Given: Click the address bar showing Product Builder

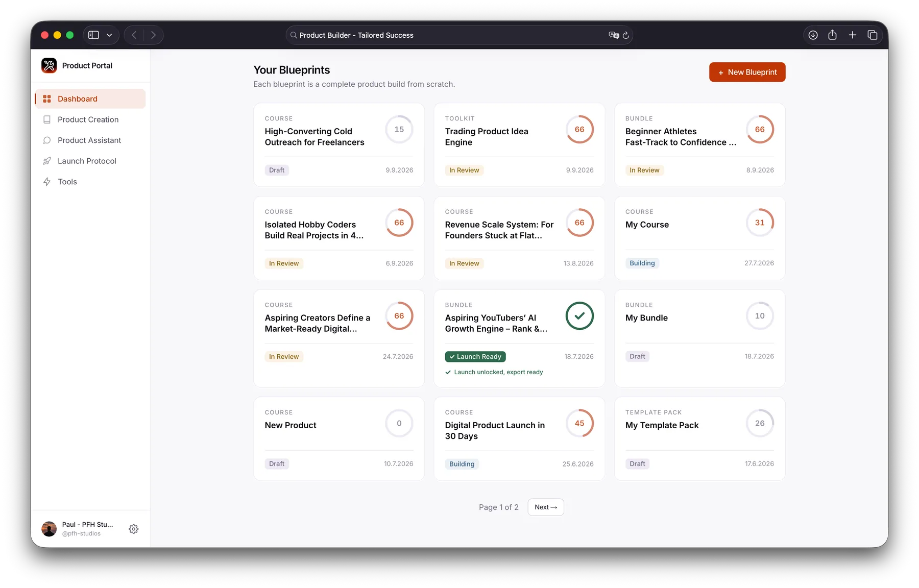Looking at the screenshot, I should [x=459, y=35].
